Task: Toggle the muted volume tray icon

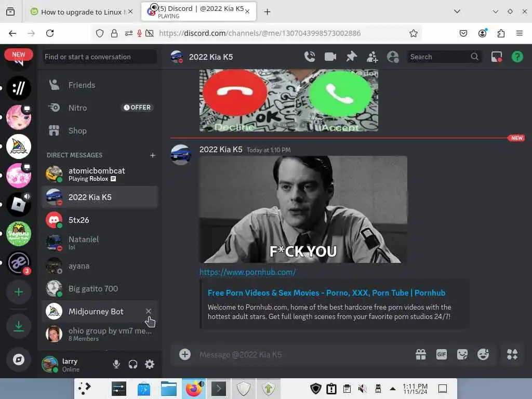Action: coord(362,389)
